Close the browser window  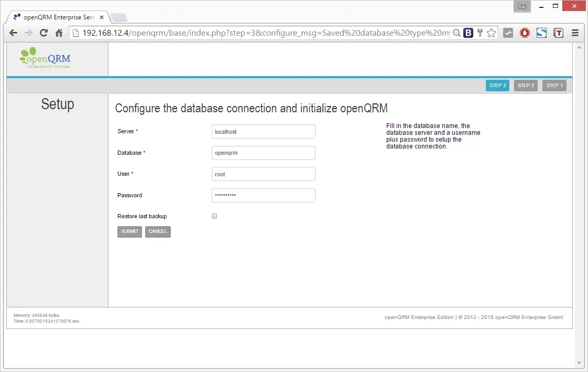pyautogui.click(x=574, y=6)
